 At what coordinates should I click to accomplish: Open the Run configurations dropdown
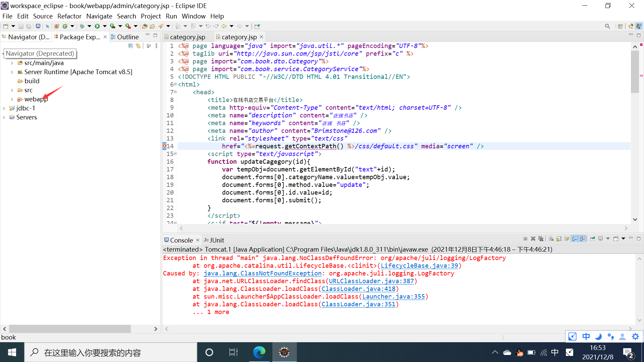[105, 26]
